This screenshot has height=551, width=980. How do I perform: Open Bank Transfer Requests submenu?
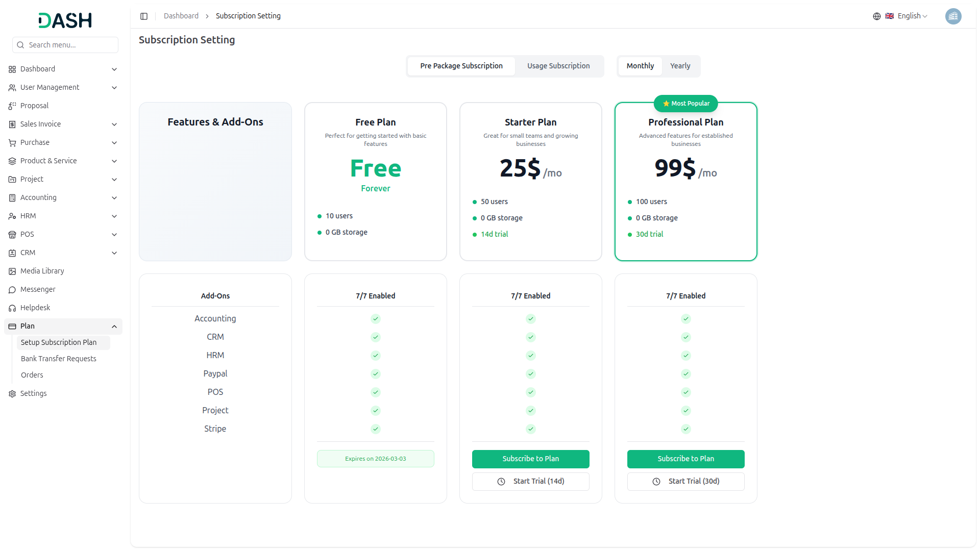59,359
